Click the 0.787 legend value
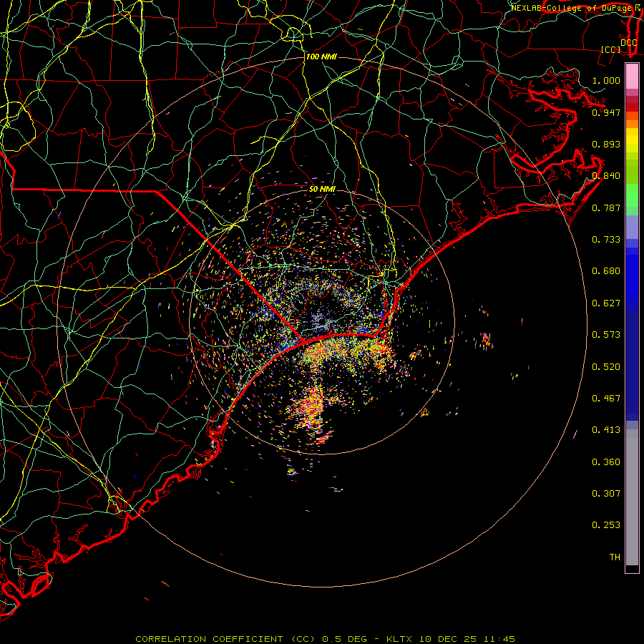This screenshot has width=644, height=644. pyautogui.click(x=606, y=208)
